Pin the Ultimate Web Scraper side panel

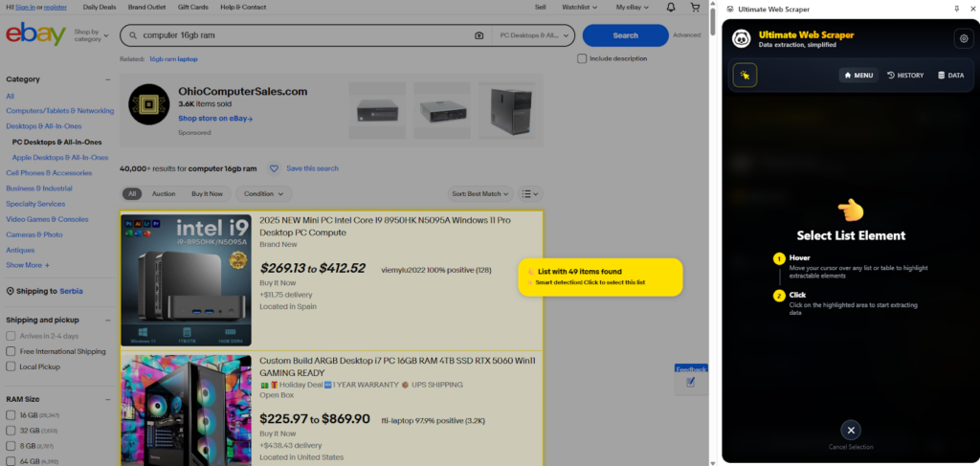(x=956, y=9)
